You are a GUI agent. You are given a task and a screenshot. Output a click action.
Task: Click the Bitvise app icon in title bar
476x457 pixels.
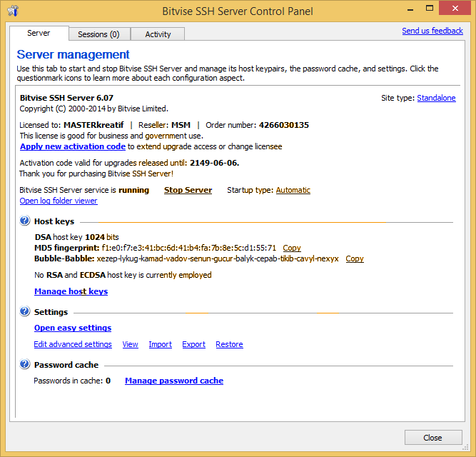pyautogui.click(x=13, y=11)
